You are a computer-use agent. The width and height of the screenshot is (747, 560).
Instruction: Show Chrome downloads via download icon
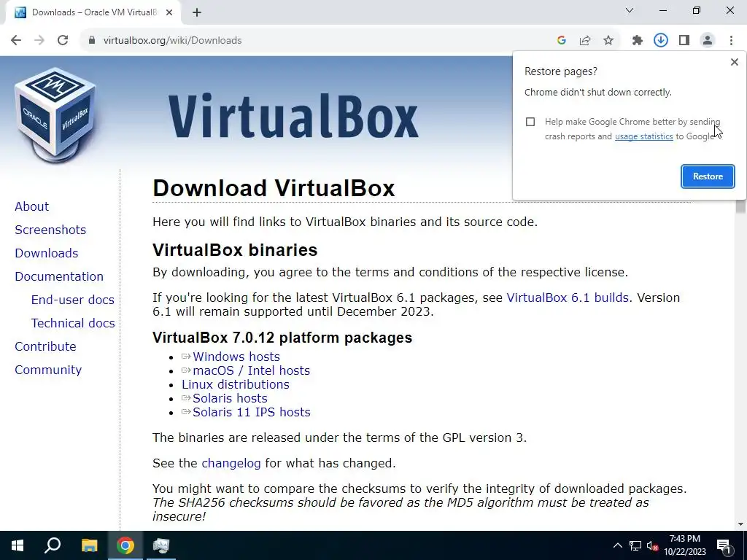(661, 41)
